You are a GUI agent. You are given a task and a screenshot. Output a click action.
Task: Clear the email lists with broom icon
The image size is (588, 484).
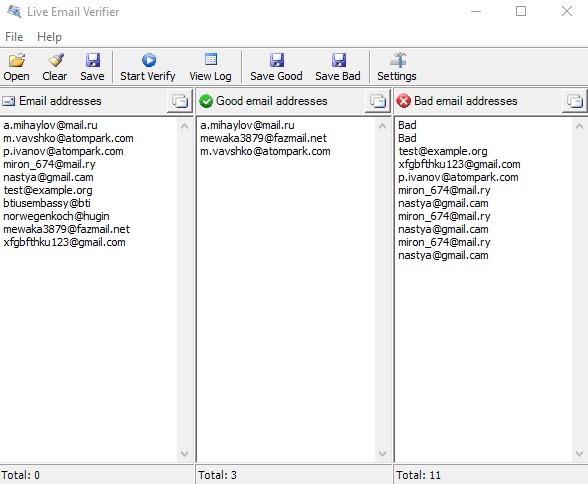[x=55, y=67]
